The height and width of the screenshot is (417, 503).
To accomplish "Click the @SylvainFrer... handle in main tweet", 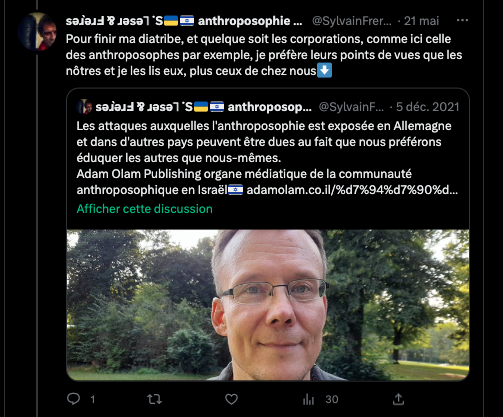I will pyautogui.click(x=352, y=21).
